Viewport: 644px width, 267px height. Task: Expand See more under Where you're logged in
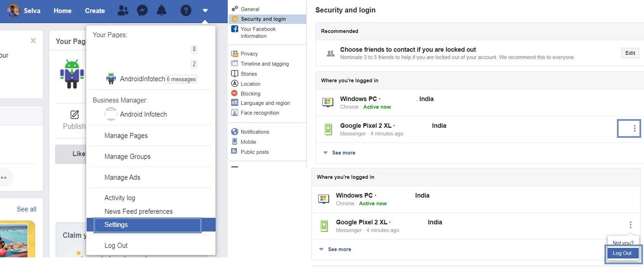click(x=343, y=153)
